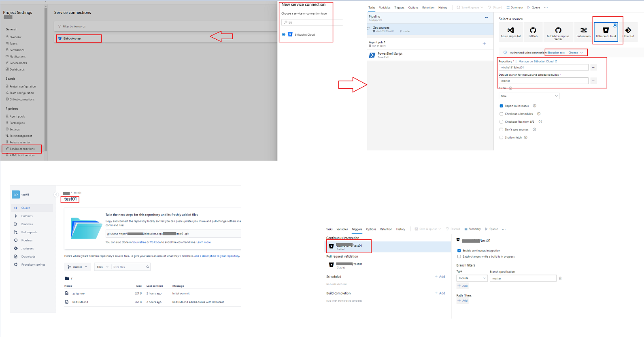
Task: Open Agent pools in Project Settings
Action: tap(17, 116)
